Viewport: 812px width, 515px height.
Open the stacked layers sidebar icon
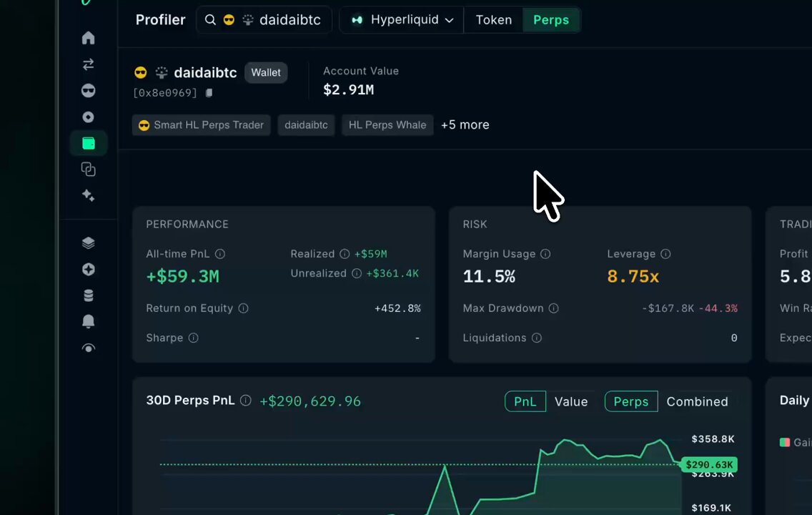pos(89,242)
